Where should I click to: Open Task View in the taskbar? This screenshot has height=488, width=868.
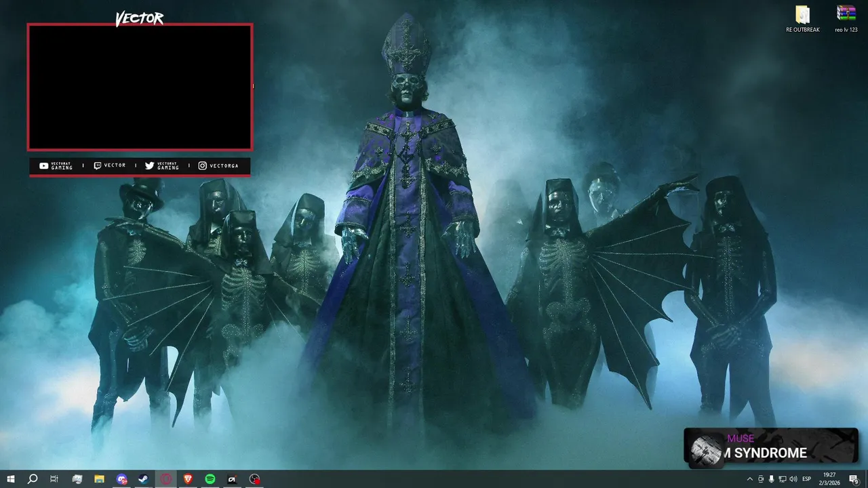pos(54,479)
